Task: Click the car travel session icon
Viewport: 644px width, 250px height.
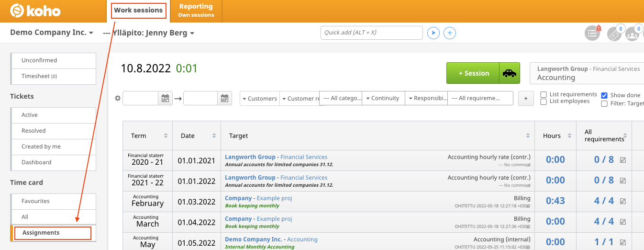Action: click(511, 73)
